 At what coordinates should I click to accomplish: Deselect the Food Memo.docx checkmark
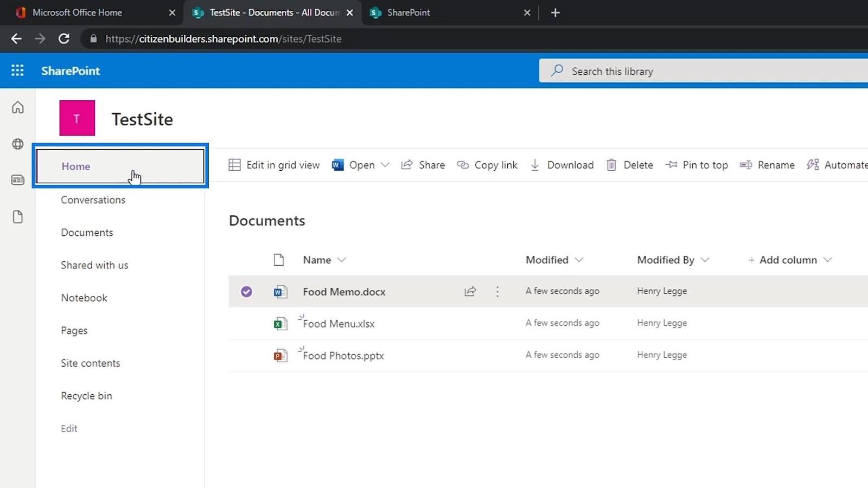click(x=246, y=292)
